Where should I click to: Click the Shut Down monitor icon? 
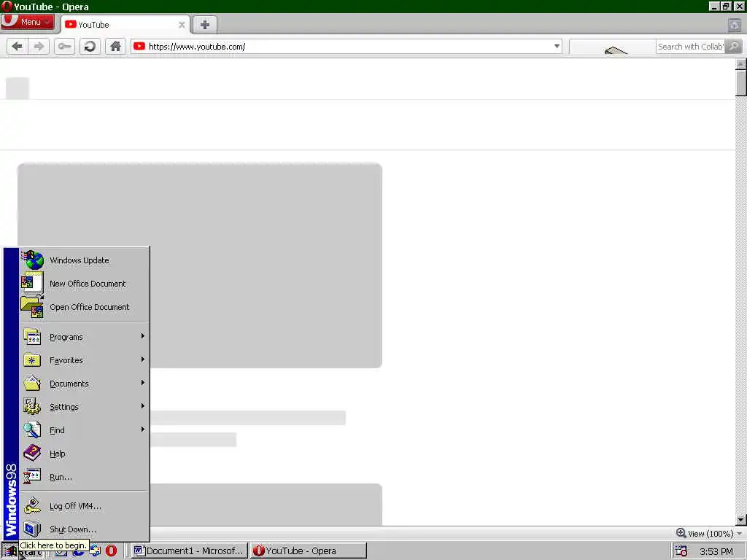pos(32,529)
